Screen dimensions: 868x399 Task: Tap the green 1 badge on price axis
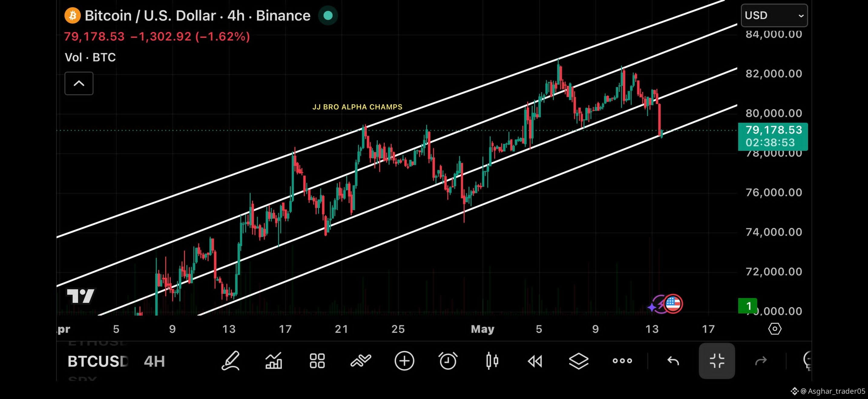tap(747, 306)
